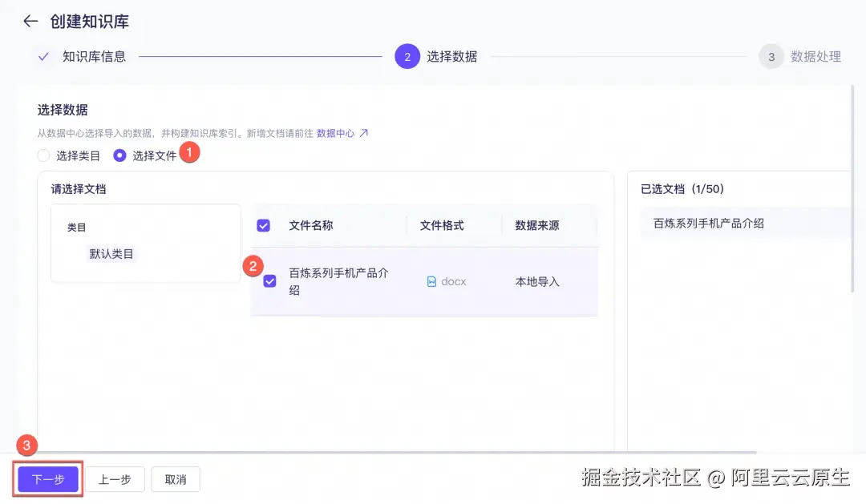Select 默认类目 in the category list

tap(111, 254)
